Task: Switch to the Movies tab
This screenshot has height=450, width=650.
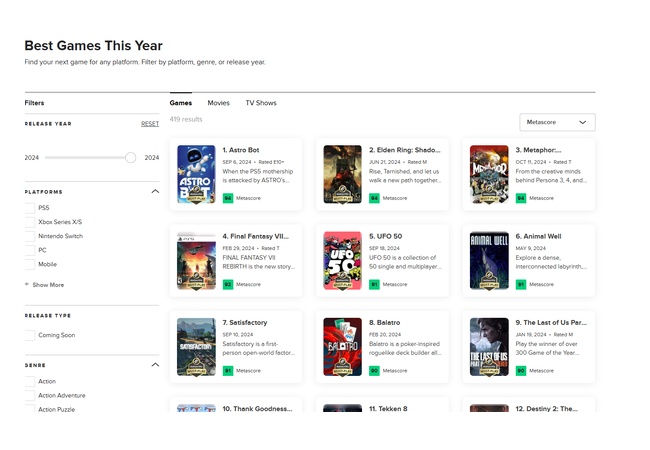Action: point(218,103)
